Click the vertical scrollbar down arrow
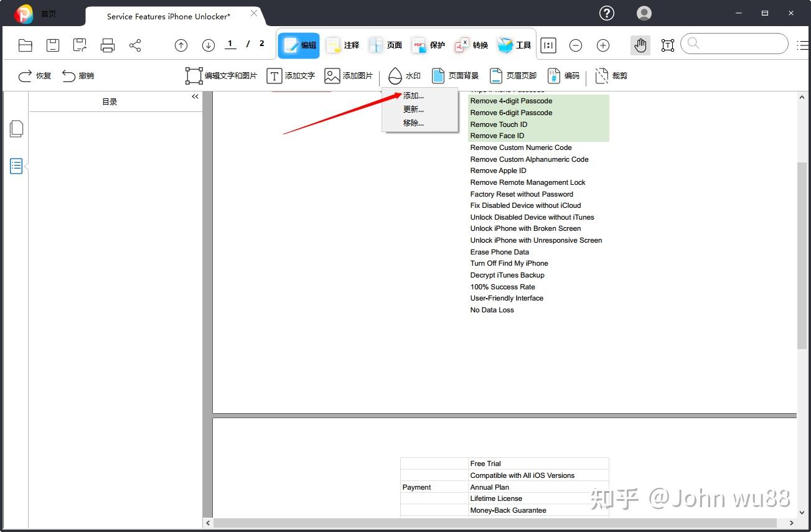The width and height of the screenshot is (811, 532). [802, 513]
